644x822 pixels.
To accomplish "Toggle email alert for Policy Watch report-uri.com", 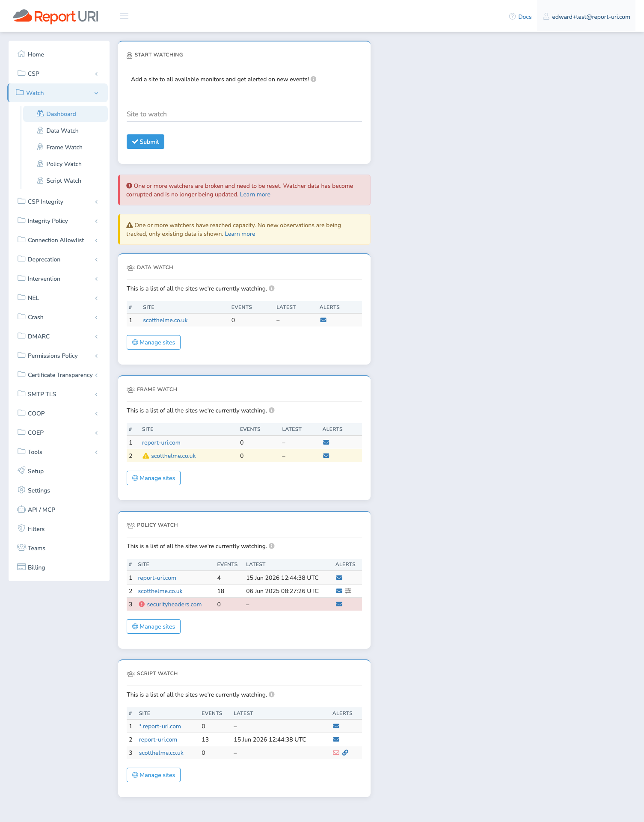I will 339,578.
